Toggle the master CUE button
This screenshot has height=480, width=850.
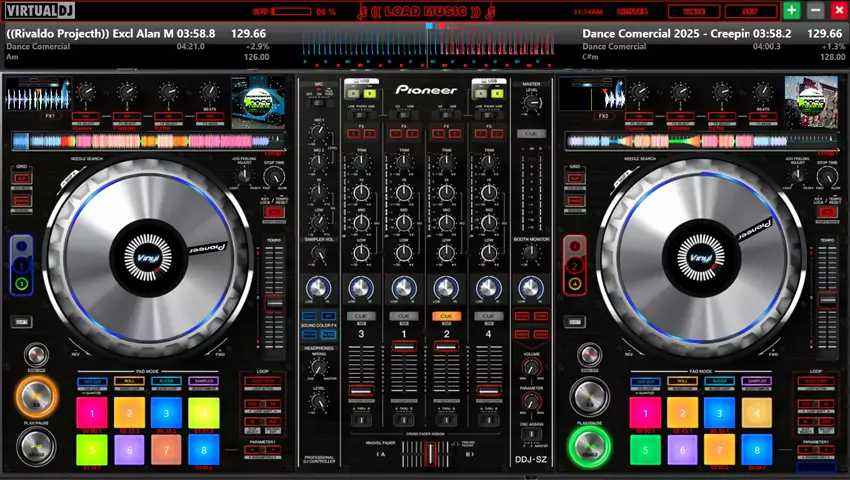(531, 133)
